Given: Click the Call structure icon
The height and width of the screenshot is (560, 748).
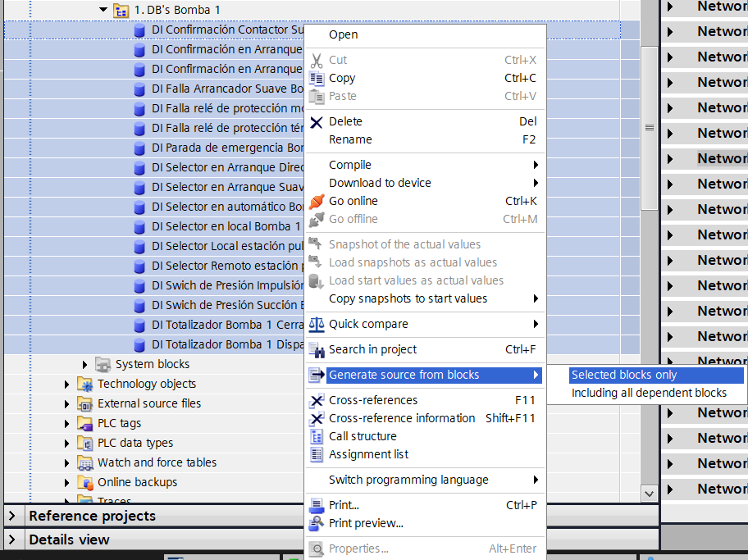Looking at the screenshot, I should (x=317, y=437).
